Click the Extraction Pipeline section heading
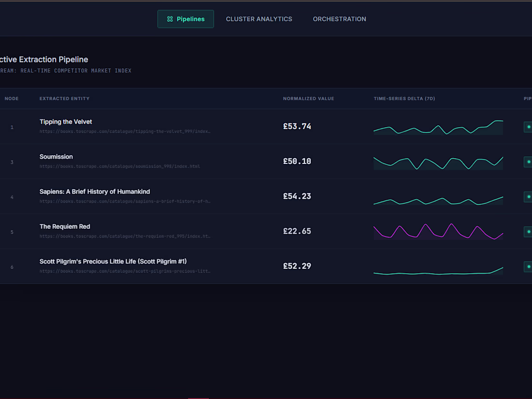The height and width of the screenshot is (399, 532). click(x=44, y=59)
